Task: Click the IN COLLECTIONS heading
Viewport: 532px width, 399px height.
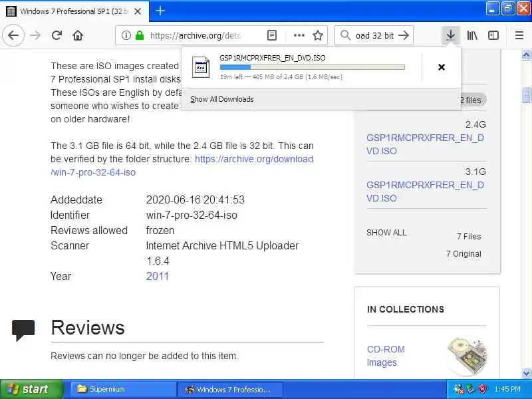Action: (406, 309)
